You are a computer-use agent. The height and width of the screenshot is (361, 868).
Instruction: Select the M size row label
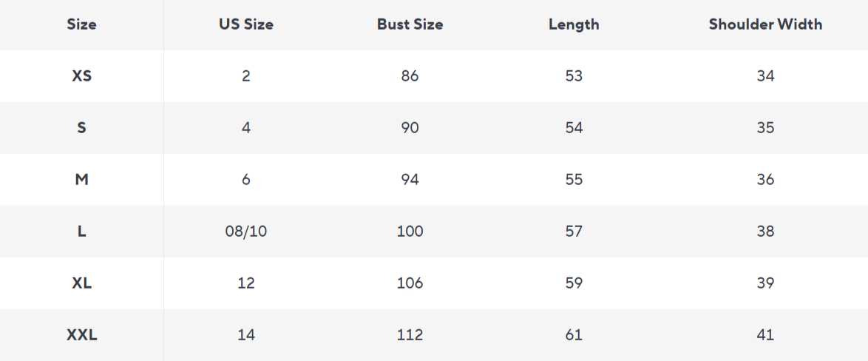81,180
